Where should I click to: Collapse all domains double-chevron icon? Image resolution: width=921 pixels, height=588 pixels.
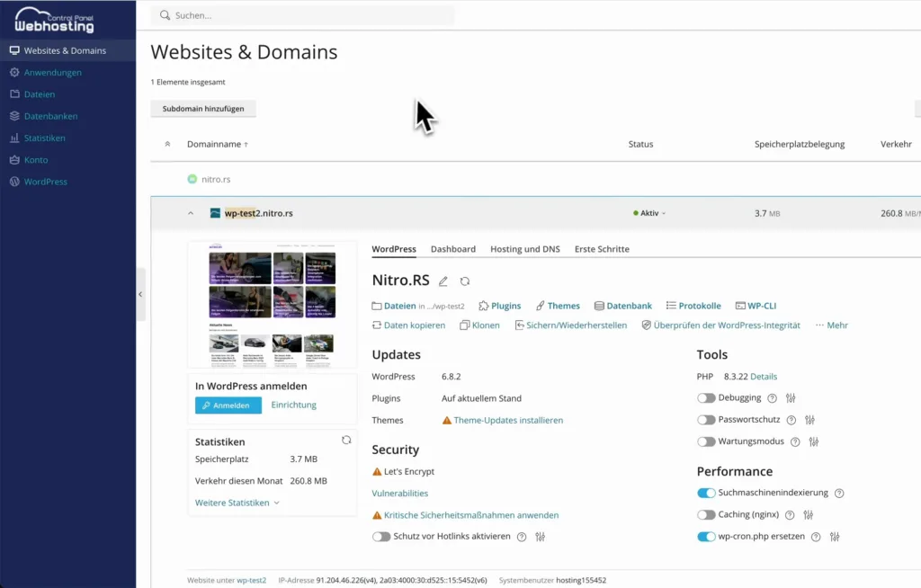(x=167, y=144)
